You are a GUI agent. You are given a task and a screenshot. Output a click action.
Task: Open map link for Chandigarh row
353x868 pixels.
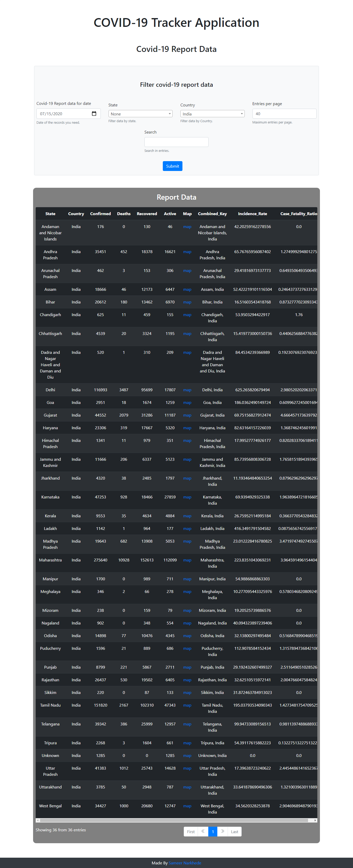click(x=187, y=315)
